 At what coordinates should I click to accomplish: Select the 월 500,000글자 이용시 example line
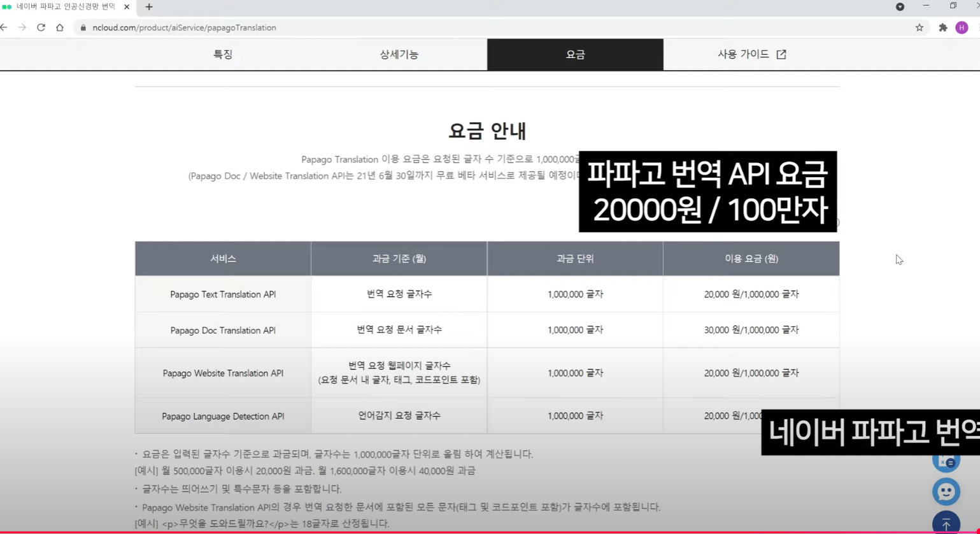pos(305,471)
